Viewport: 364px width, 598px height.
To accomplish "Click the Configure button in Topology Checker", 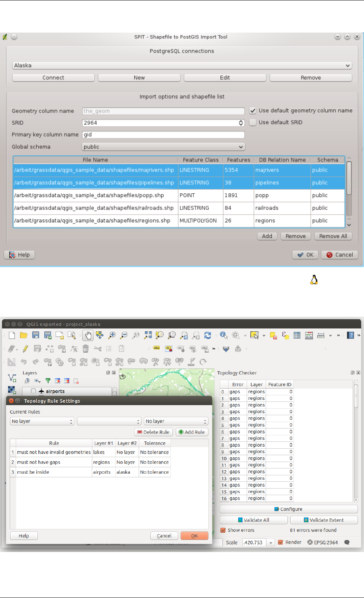I will 289,509.
